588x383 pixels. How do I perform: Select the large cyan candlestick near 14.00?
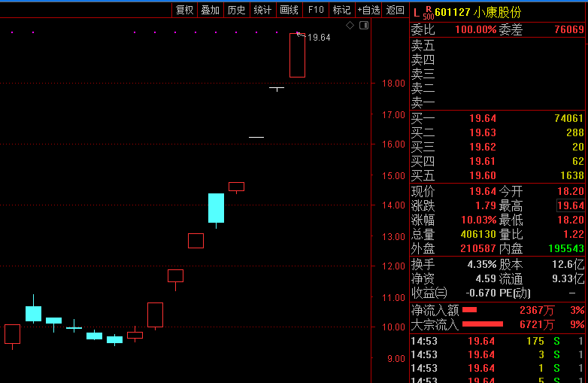pos(217,208)
